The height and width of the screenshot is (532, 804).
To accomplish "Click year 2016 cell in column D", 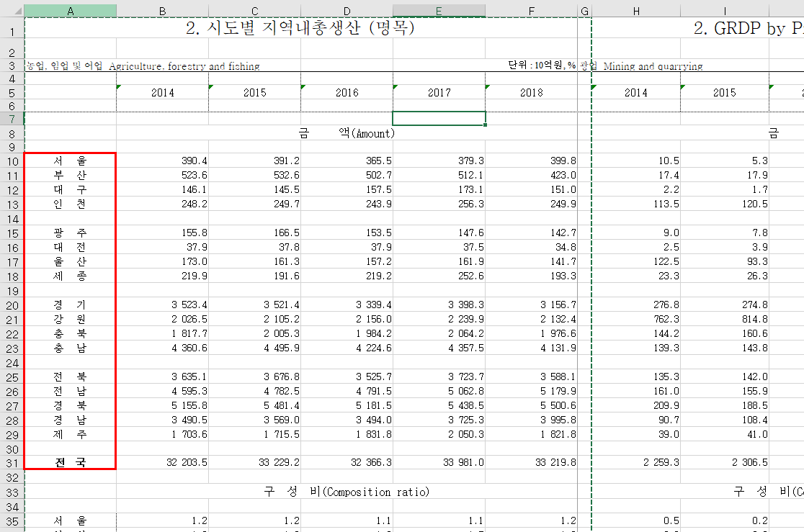I will coord(347,93).
